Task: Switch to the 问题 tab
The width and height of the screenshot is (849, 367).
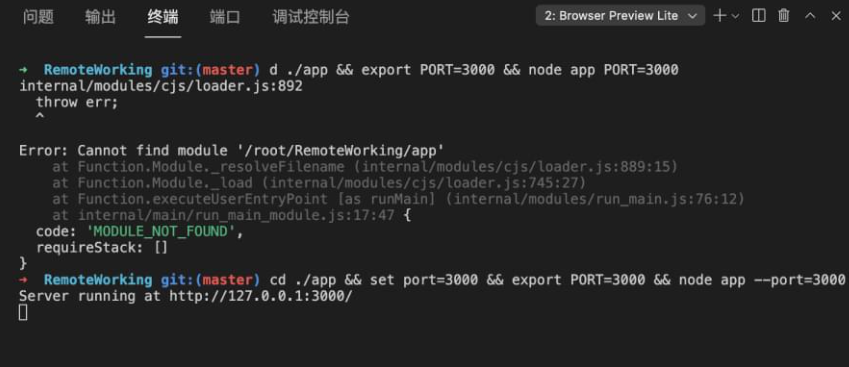Action: [38, 17]
